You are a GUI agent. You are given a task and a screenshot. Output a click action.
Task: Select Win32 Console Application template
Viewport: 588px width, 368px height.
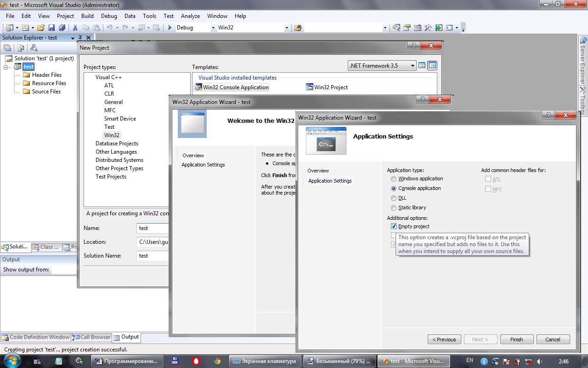(x=232, y=87)
